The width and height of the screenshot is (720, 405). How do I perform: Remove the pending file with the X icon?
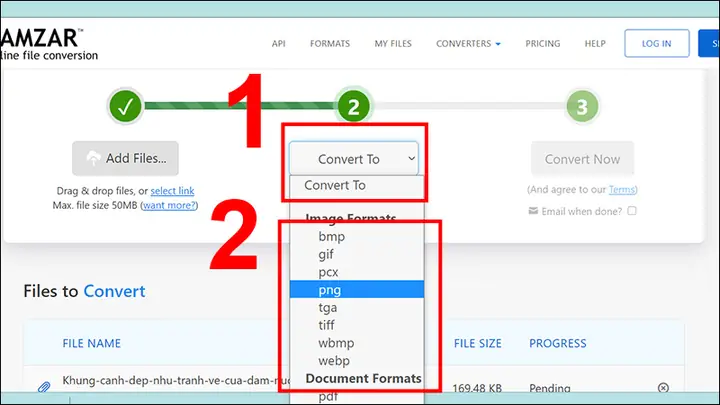pyautogui.click(x=663, y=388)
